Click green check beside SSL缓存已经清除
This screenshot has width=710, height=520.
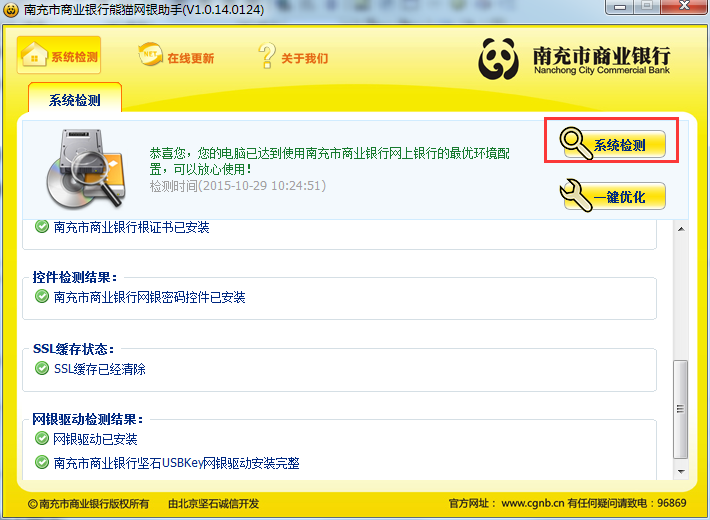[x=42, y=368]
